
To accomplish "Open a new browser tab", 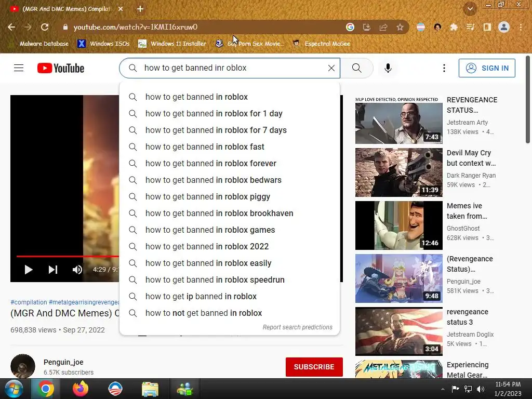I will click(x=140, y=9).
